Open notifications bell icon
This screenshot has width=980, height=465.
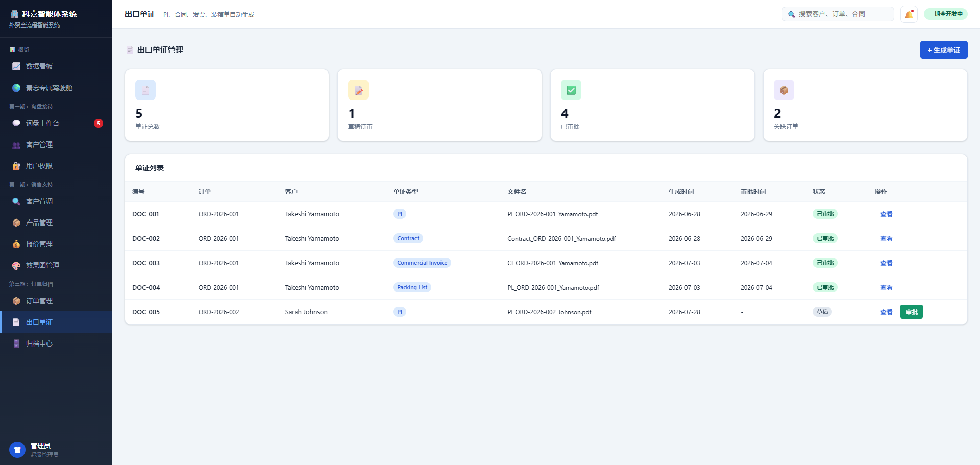[909, 14]
